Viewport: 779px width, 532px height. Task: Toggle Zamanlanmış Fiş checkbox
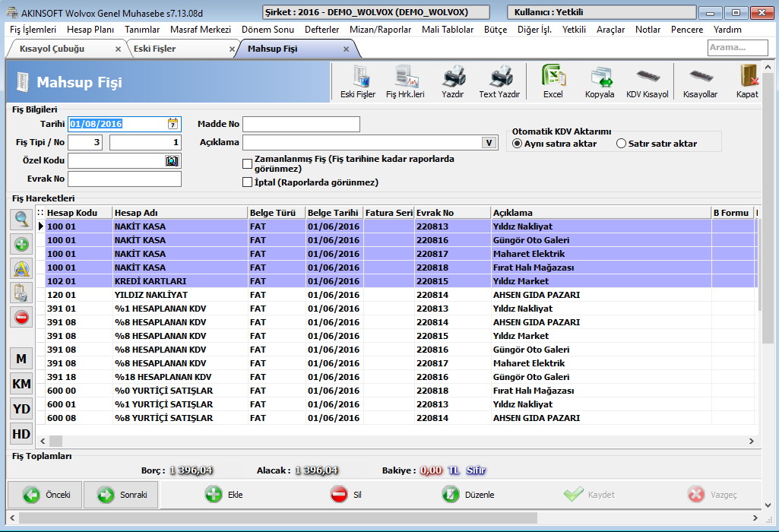[x=248, y=164]
